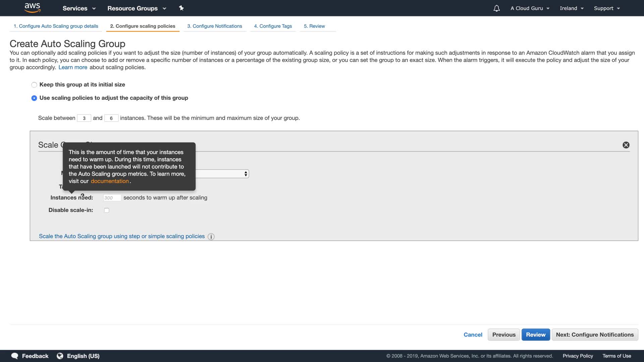Click the Feedback speech bubble icon
The width and height of the screenshot is (644, 362).
coord(15,356)
